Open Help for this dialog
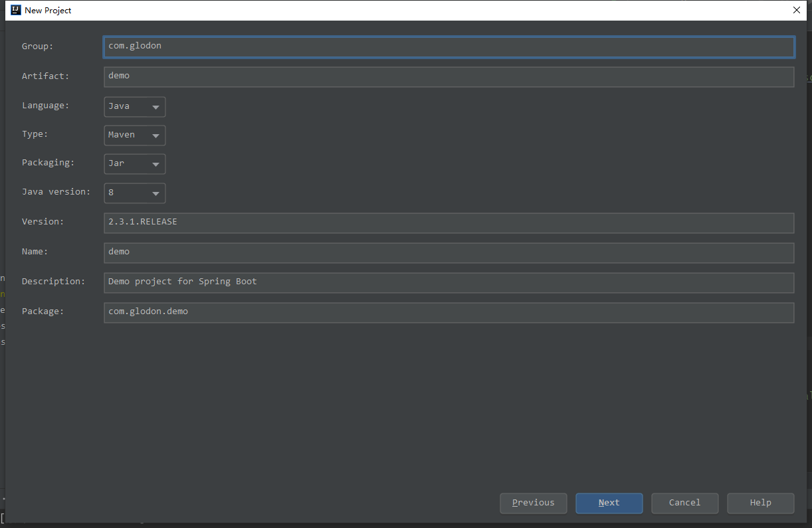812x528 pixels. (760, 503)
